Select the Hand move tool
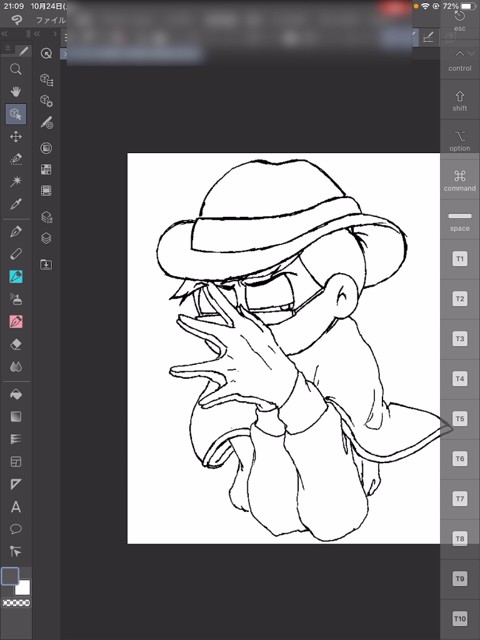 pos(16,91)
